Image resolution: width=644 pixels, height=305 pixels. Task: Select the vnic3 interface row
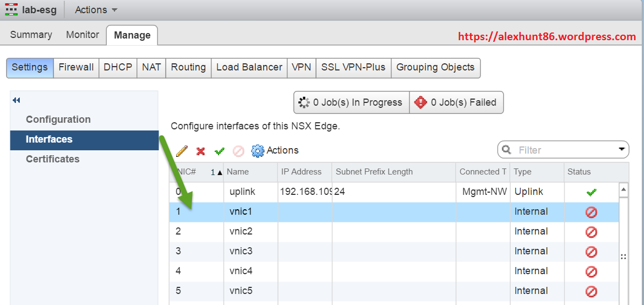241,251
